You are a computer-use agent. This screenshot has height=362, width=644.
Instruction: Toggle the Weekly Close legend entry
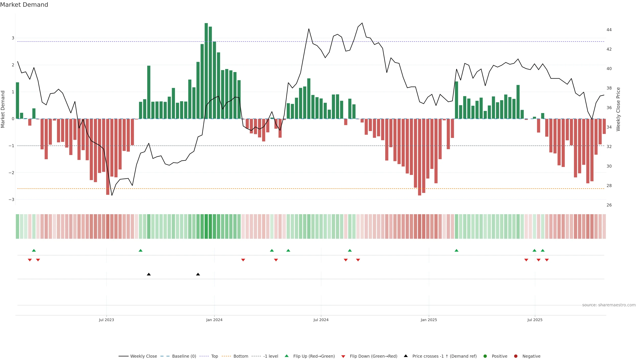point(144,356)
